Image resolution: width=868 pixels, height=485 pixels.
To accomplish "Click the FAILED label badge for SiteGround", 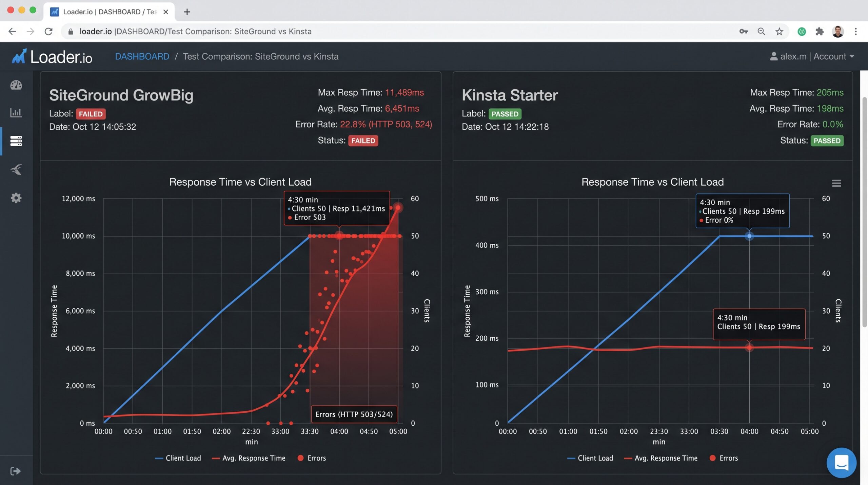I will coord(91,114).
